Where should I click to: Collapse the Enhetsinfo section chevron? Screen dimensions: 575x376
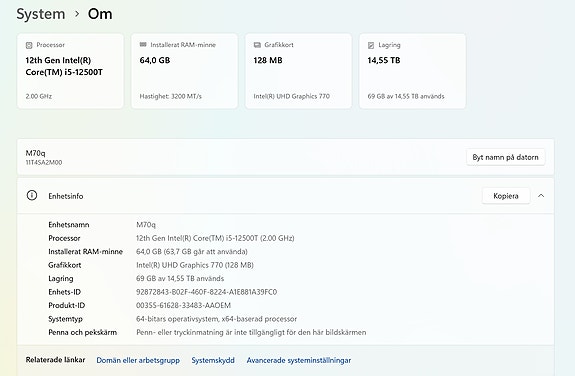[541, 196]
